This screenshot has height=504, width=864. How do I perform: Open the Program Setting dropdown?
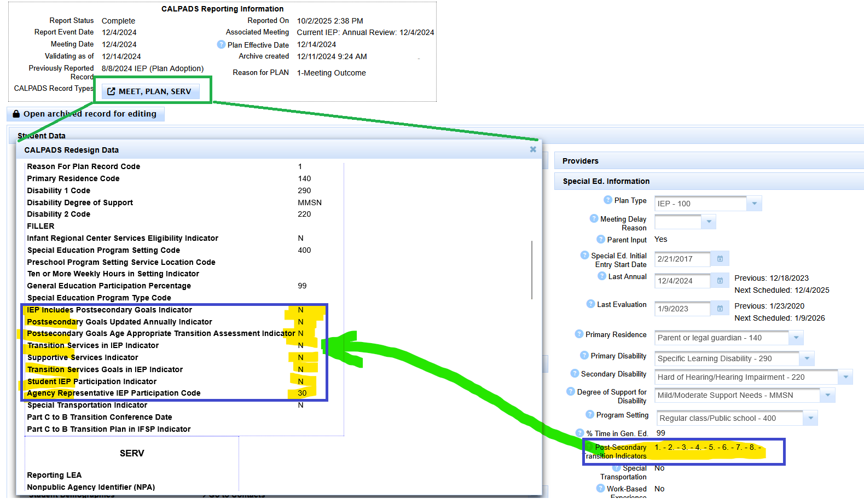point(810,418)
